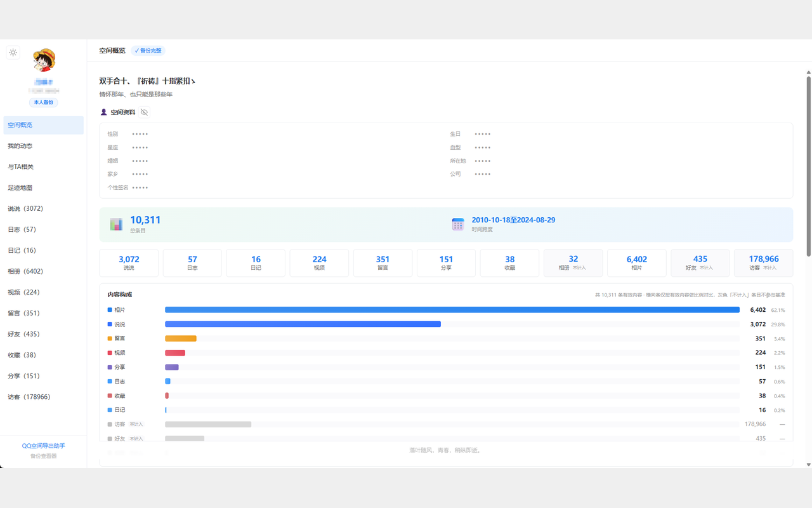This screenshot has height=508, width=812.
Task: Open 收藏（38）in the sidebar
Action: click(43, 356)
